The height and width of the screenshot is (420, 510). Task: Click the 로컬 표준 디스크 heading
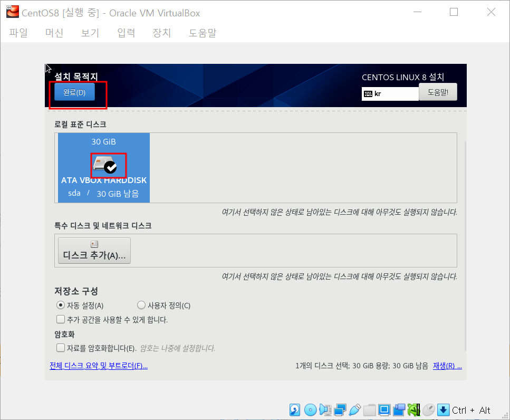tap(80, 125)
